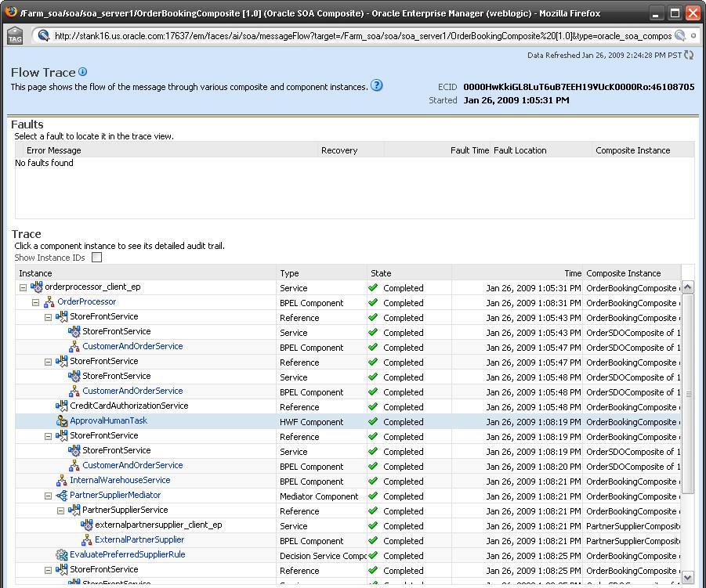
Task: Click the OrderProcessor BPEL component icon
Action: (x=49, y=302)
